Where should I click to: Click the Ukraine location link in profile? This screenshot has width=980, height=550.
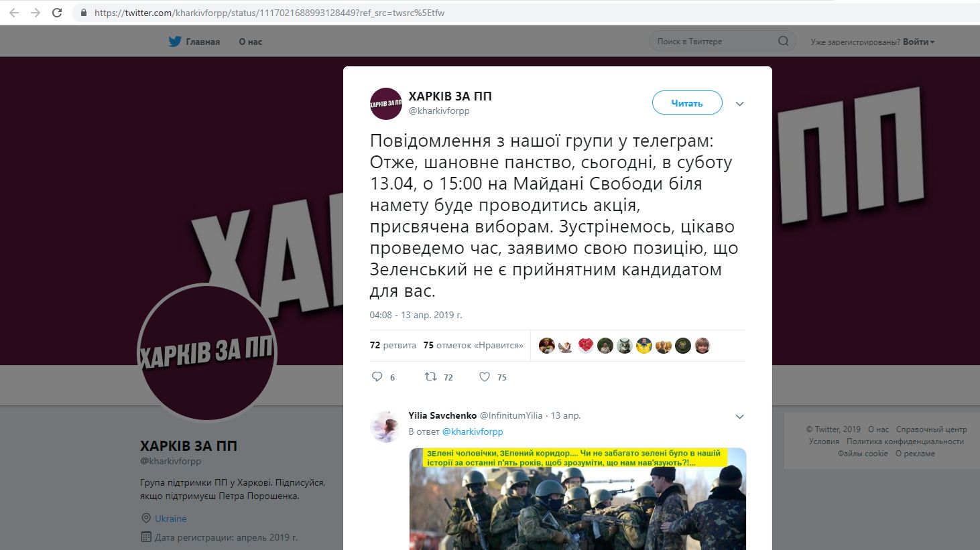point(171,519)
